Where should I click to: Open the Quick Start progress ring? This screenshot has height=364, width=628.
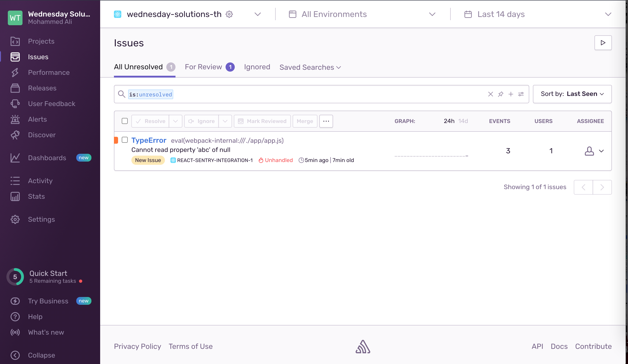click(15, 277)
